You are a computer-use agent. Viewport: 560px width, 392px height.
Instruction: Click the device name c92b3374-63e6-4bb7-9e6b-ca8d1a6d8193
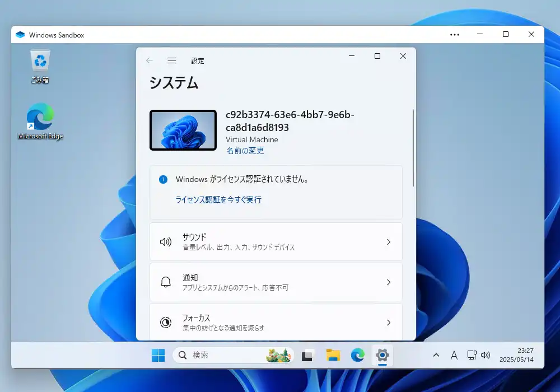[x=290, y=121]
